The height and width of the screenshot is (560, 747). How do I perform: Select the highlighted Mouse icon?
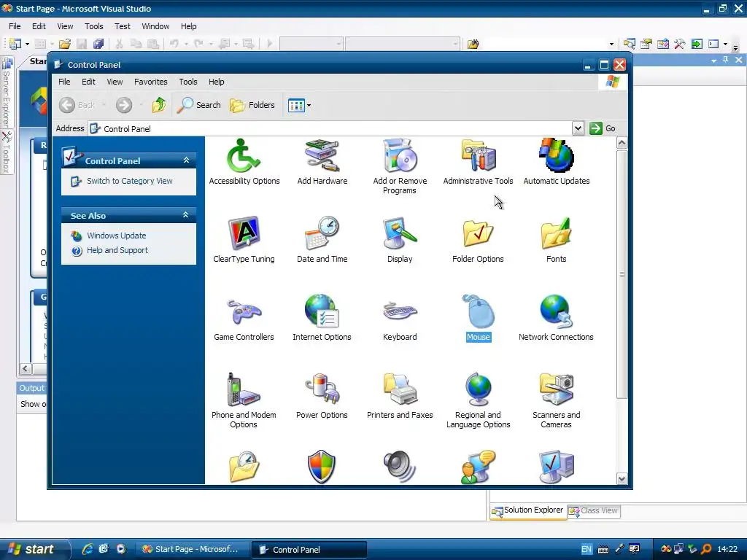pyautogui.click(x=478, y=319)
